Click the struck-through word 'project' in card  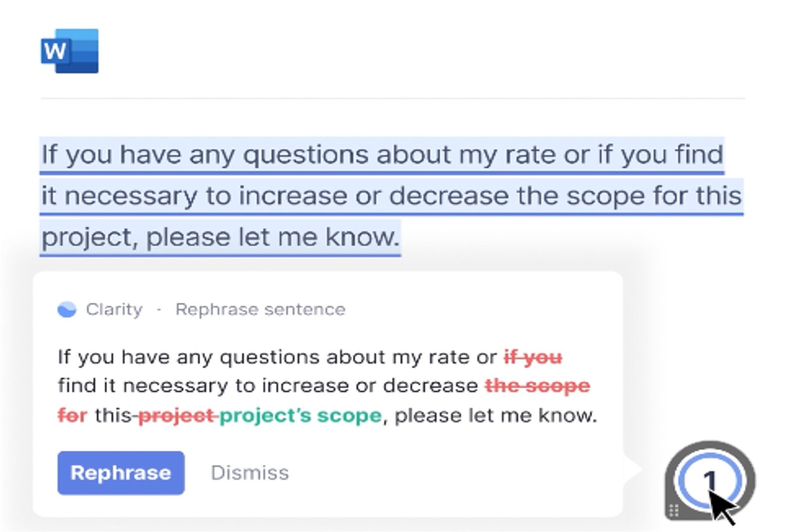177,416
